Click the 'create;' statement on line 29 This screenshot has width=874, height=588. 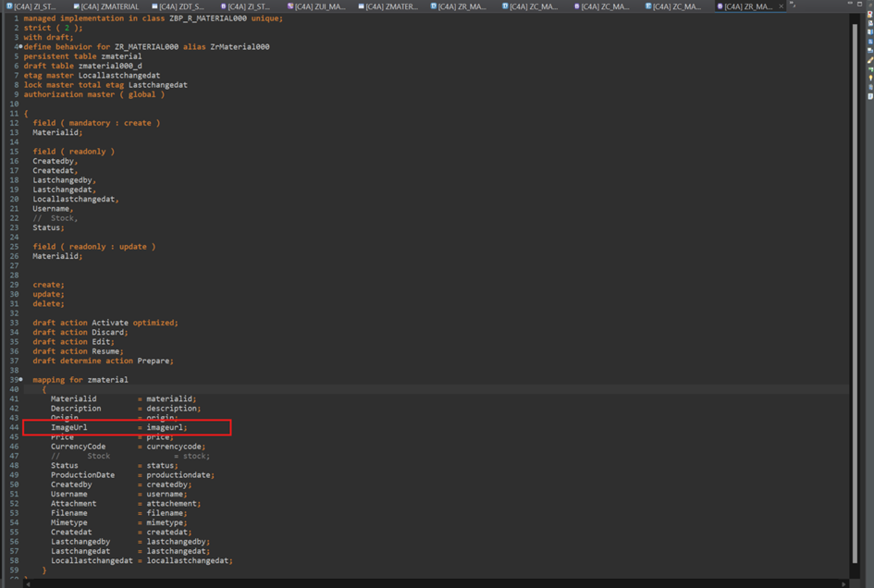[48, 285]
